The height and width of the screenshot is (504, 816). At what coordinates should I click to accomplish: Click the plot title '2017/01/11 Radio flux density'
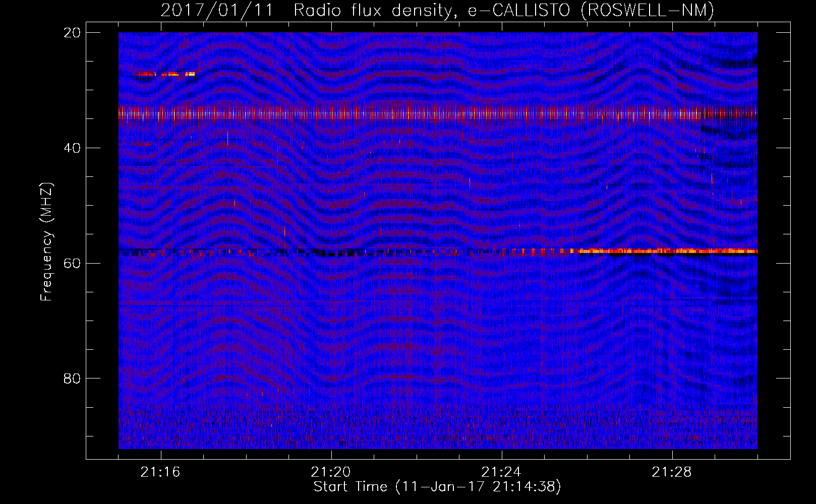[437, 10]
